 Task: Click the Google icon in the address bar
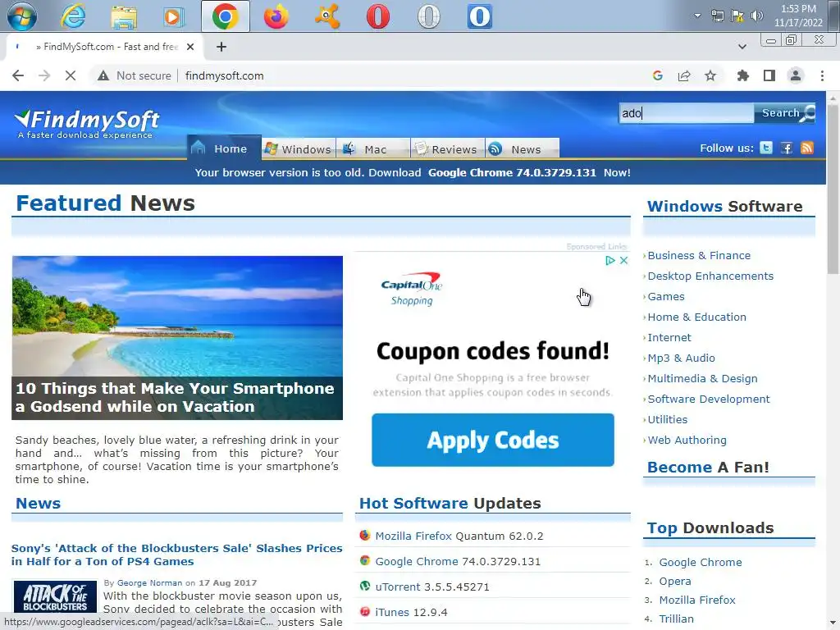pyautogui.click(x=658, y=75)
